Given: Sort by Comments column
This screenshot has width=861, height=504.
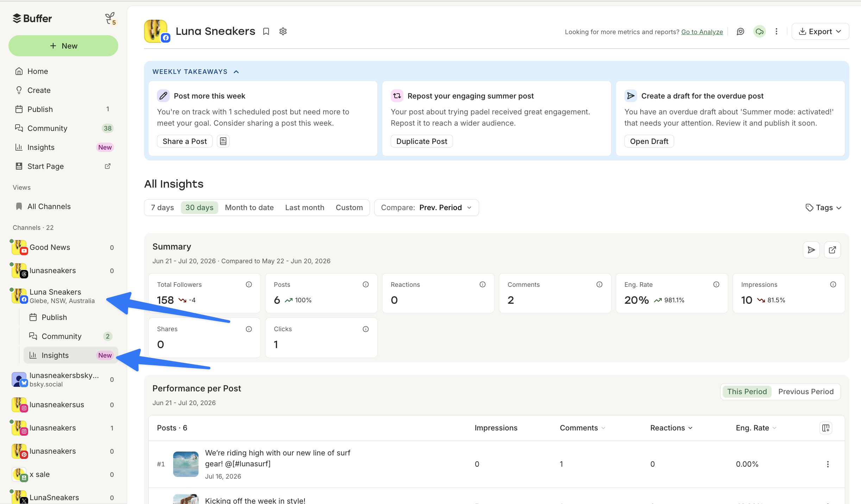Looking at the screenshot, I should point(583,428).
